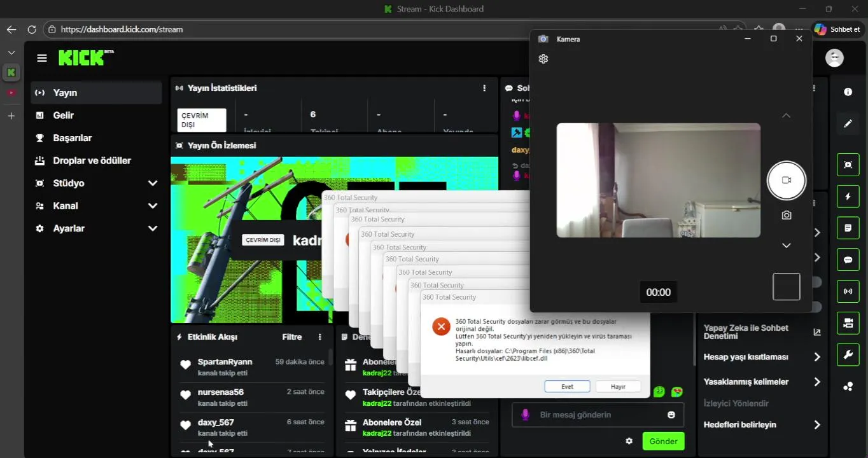The width and height of the screenshot is (868, 458).
Task: Pick the heart-eyes green emote
Action: click(x=677, y=391)
